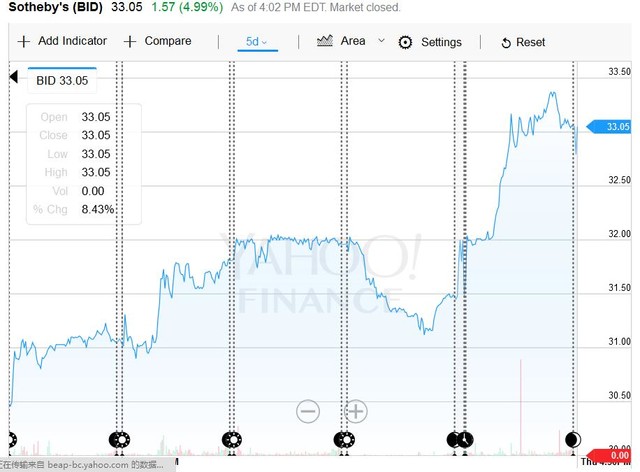Click the Reset undo arrow icon

(x=506, y=43)
